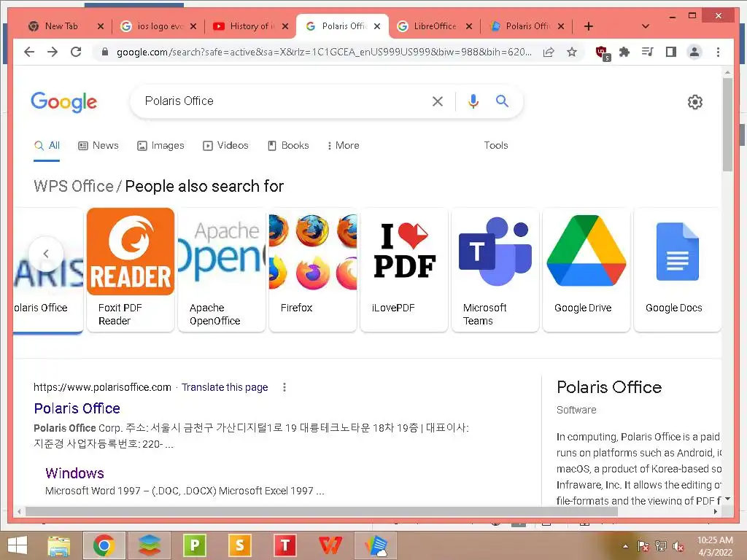Open a new tab with the plus button
747x560 pixels.
click(x=589, y=26)
